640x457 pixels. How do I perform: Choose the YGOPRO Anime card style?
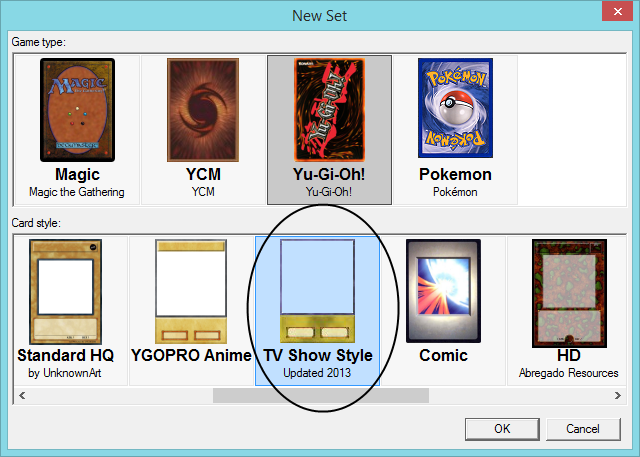191,311
